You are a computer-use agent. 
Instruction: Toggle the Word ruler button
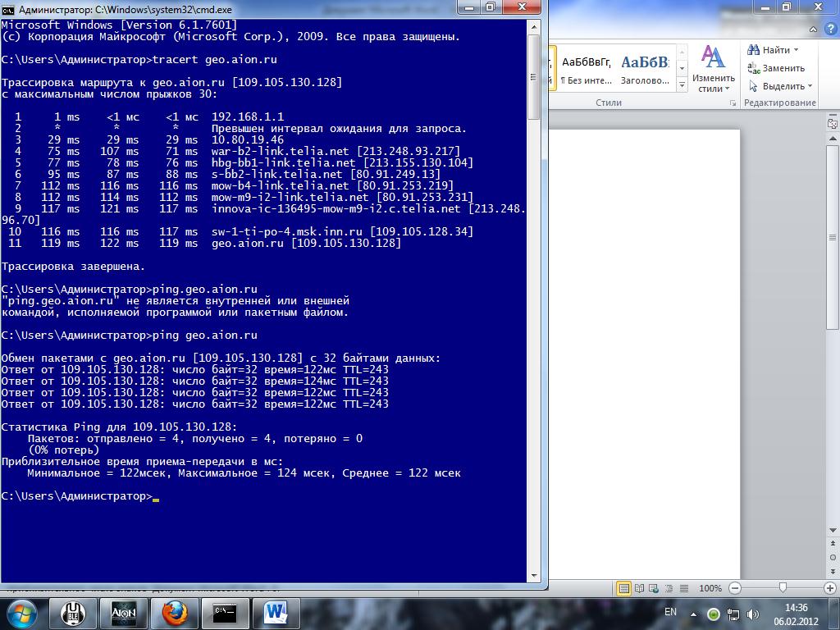click(832, 123)
